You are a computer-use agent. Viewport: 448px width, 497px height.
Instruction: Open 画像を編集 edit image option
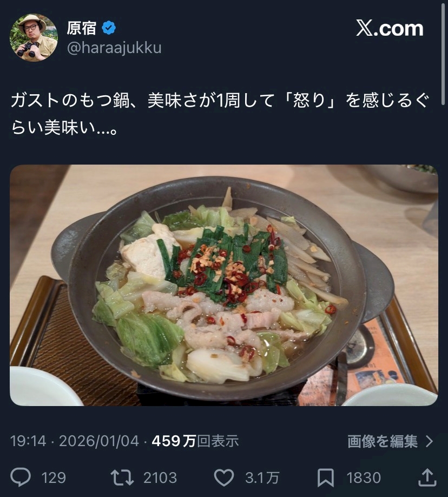pos(383,441)
